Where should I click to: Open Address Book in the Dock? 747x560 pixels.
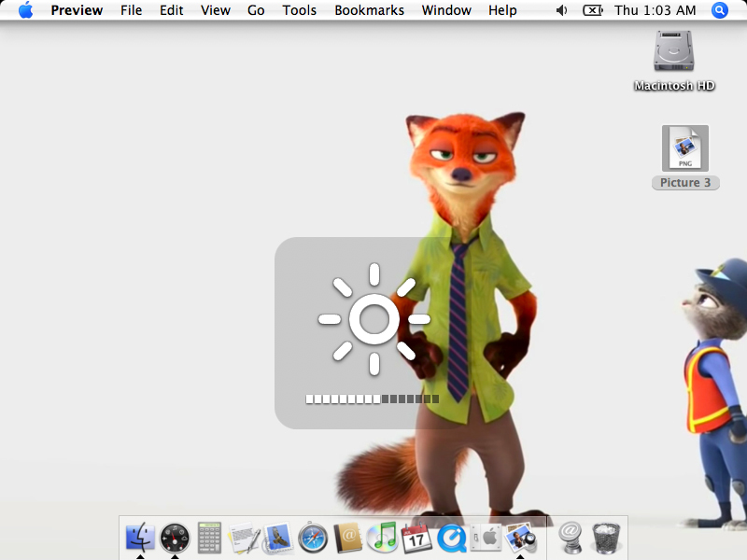tap(347, 539)
